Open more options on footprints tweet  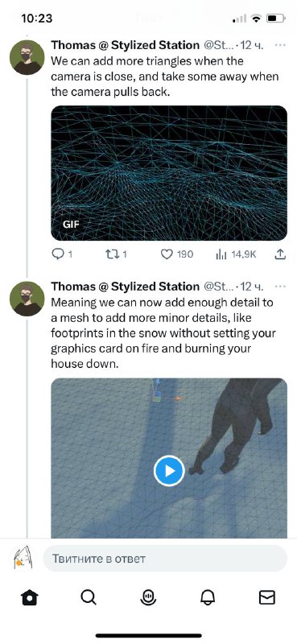pyautogui.click(x=280, y=287)
